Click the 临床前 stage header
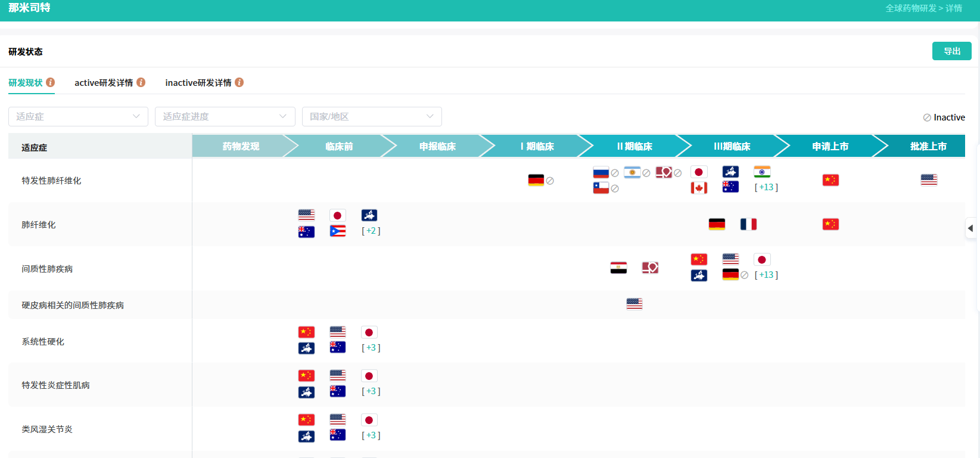 coord(340,146)
